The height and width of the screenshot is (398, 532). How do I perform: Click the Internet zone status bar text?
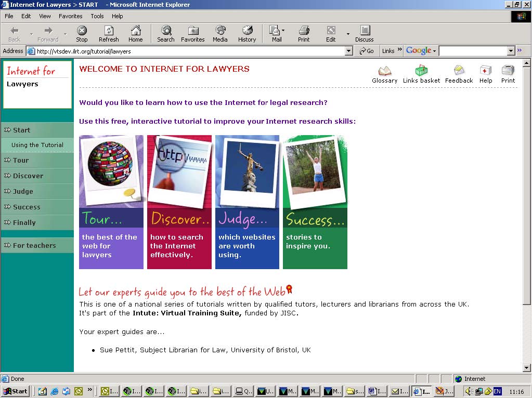pos(474,379)
